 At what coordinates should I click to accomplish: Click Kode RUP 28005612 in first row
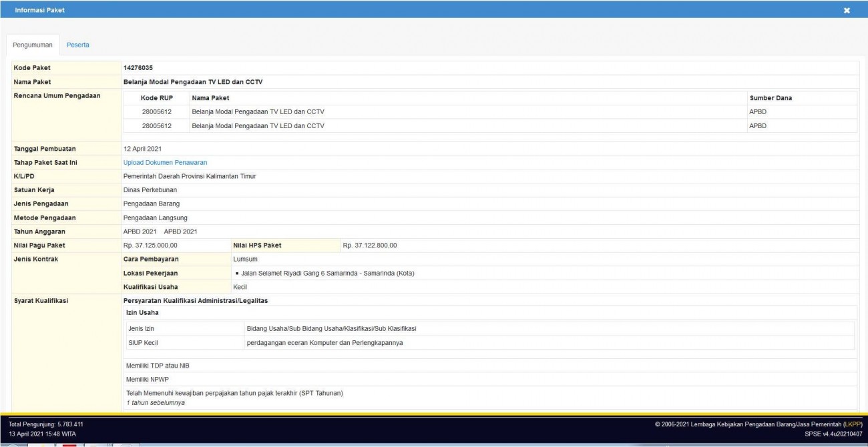(x=157, y=111)
